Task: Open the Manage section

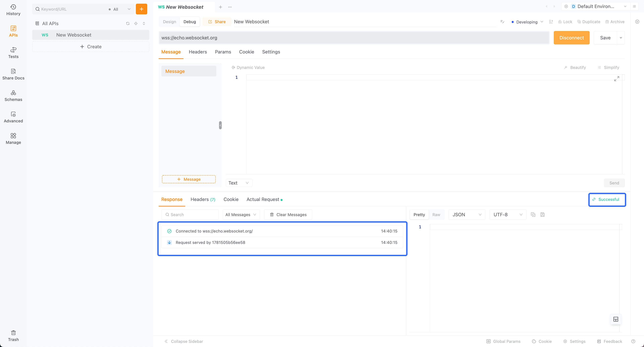Action: [13, 139]
